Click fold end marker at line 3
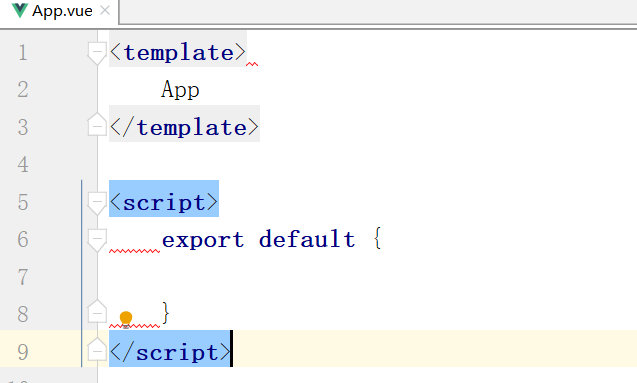The image size is (637, 383). point(97,124)
